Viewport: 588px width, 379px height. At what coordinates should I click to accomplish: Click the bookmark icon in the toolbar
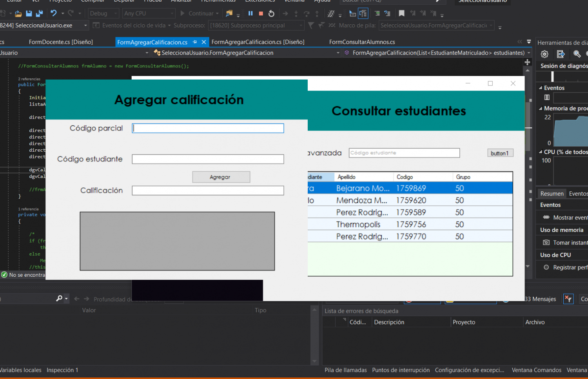[401, 13]
